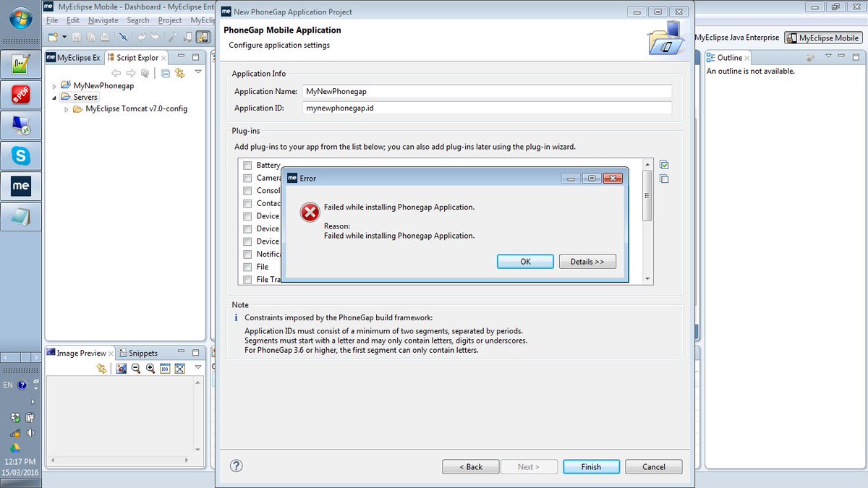Check the first Device plug-in checkbox
The image size is (868, 488).
[247, 216]
